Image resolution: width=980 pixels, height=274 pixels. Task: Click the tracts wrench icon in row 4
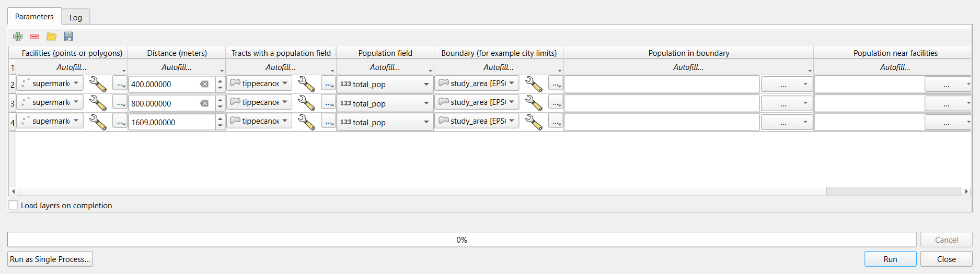(306, 122)
